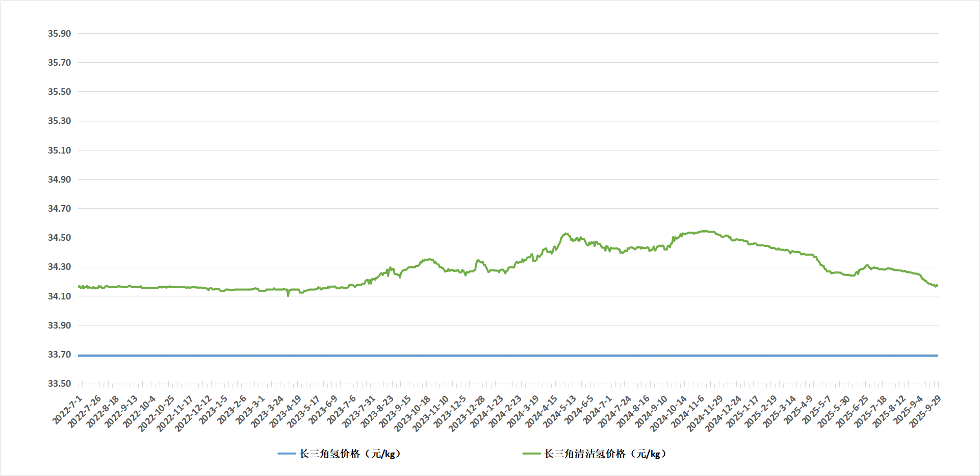Select the 2024-1-23 x-axis date label

(x=486, y=412)
